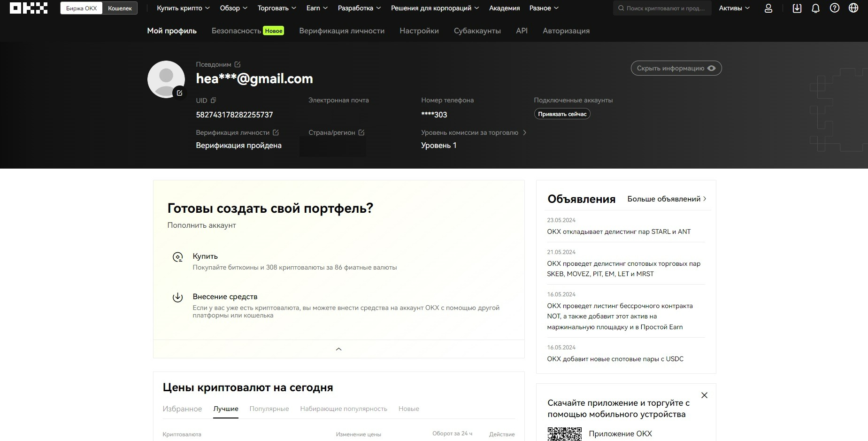The image size is (868, 441).
Task: Read the NOT perpetual contract announcement
Action: [620, 316]
